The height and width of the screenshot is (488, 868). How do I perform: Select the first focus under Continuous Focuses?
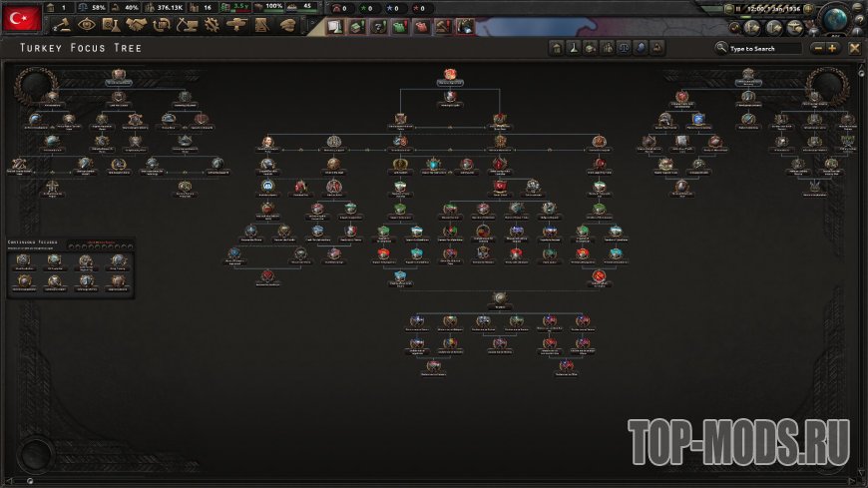(x=24, y=260)
